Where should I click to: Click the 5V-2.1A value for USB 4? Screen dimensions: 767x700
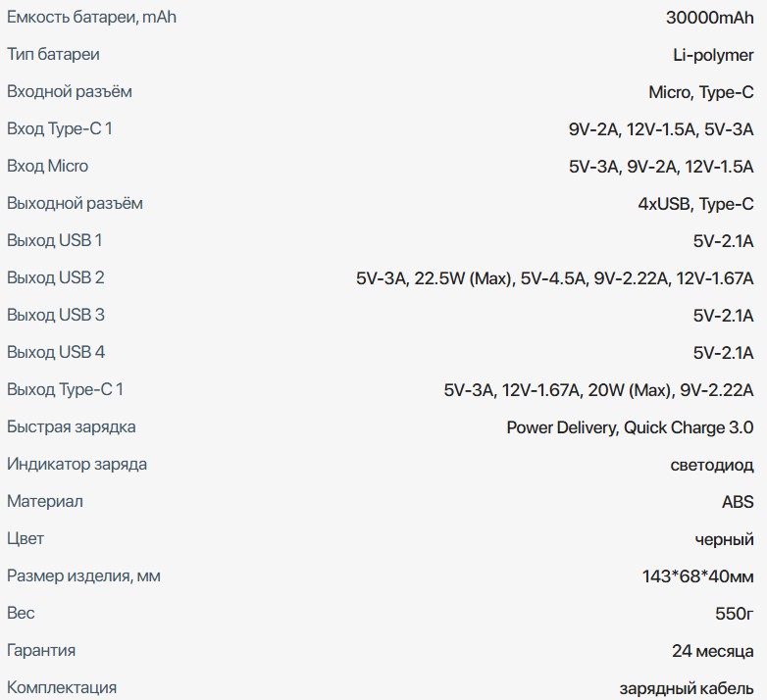coord(723,353)
